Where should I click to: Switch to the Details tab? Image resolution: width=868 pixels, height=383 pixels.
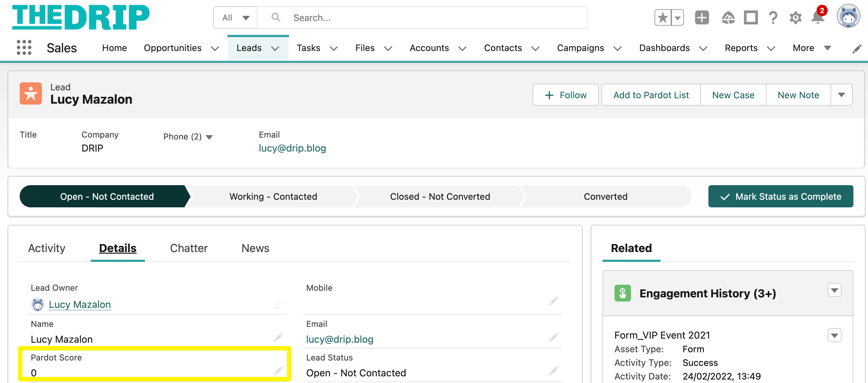pyautogui.click(x=118, y=248)
